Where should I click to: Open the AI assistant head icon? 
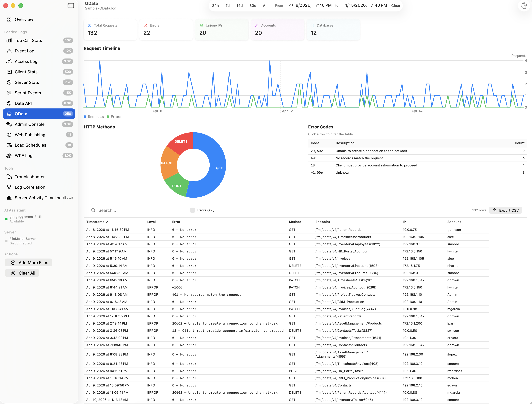tap(524, 6)
